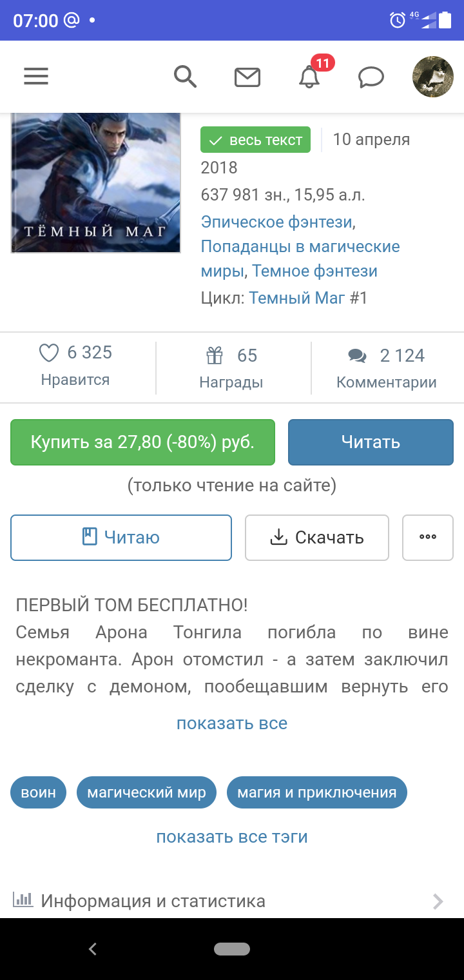The width and height of the screenshot is (464, 980).
Task: Tap the search magnifier icon
Action: pos(185,77)
